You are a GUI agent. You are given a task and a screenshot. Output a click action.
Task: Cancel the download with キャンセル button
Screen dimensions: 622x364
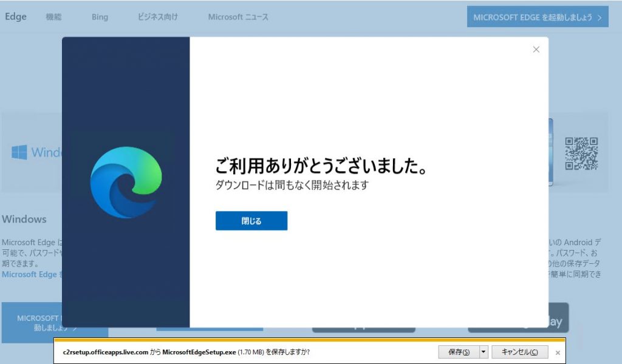point(520,352)
